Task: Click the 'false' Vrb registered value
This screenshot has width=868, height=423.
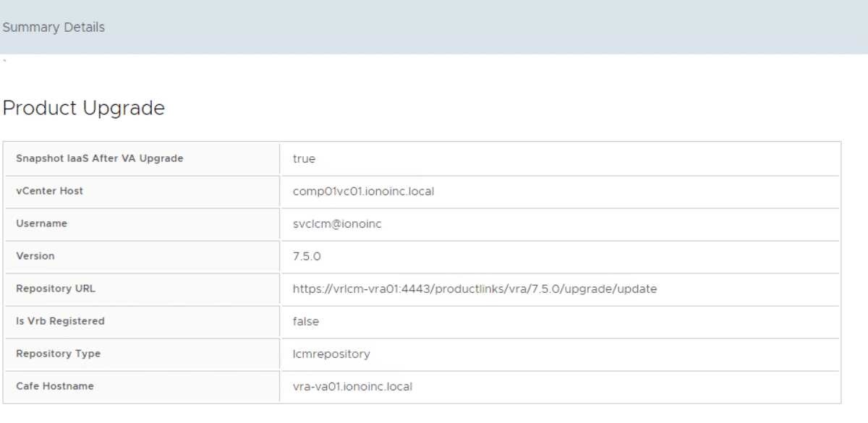Action: (x=306, y=321)
